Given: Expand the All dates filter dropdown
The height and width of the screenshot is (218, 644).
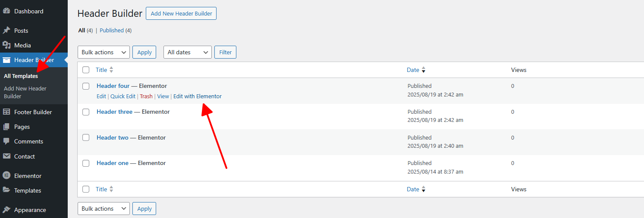Looking at the screenshot, I should pyautogui.click(x=188, y=52).
